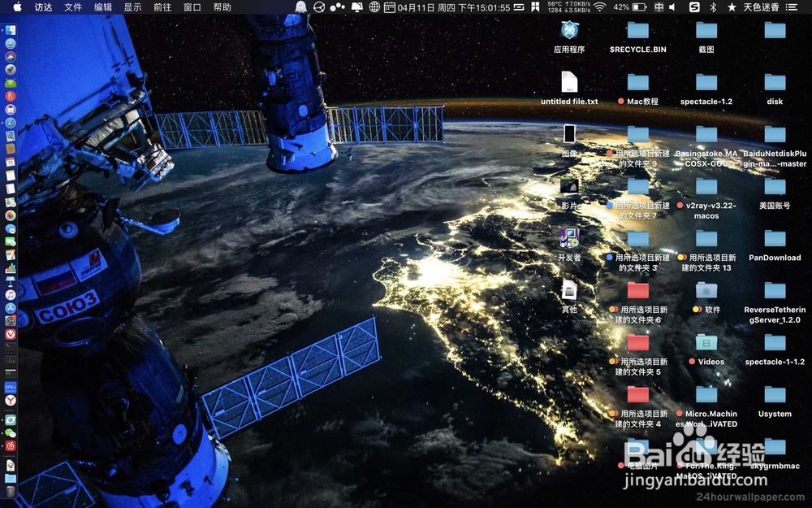
Task: Open Finder from the Dock
Action: click(x=11, y=30)
